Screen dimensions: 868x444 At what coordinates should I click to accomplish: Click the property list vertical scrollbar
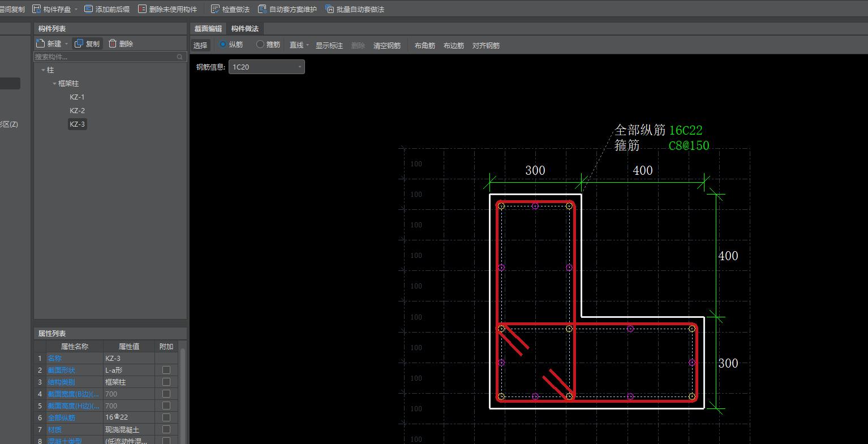tap(183, 396)
